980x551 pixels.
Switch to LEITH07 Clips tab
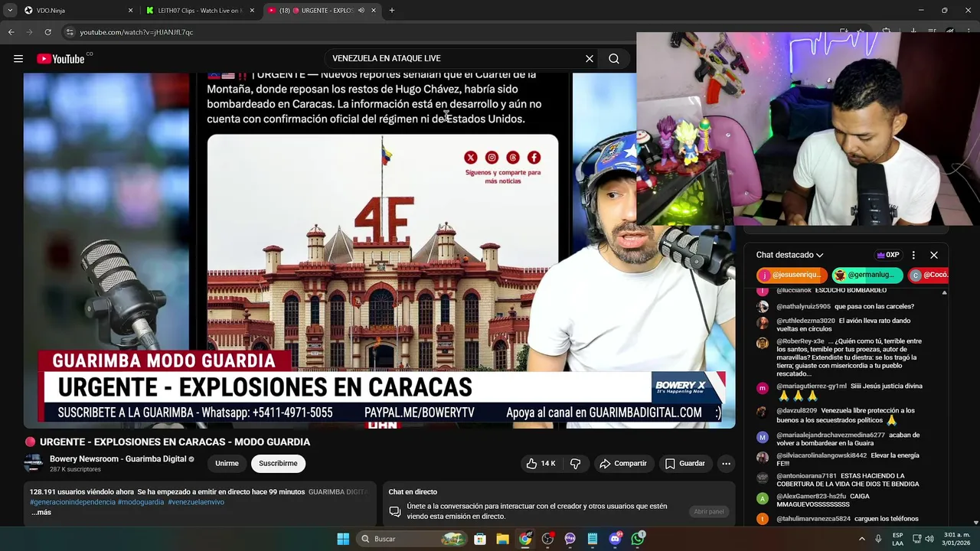199,11
